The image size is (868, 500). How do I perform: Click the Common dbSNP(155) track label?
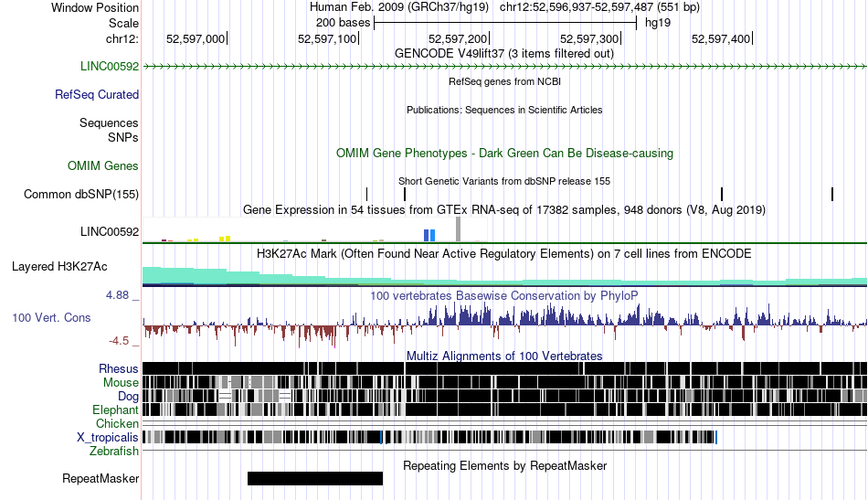tap(81, 195)
